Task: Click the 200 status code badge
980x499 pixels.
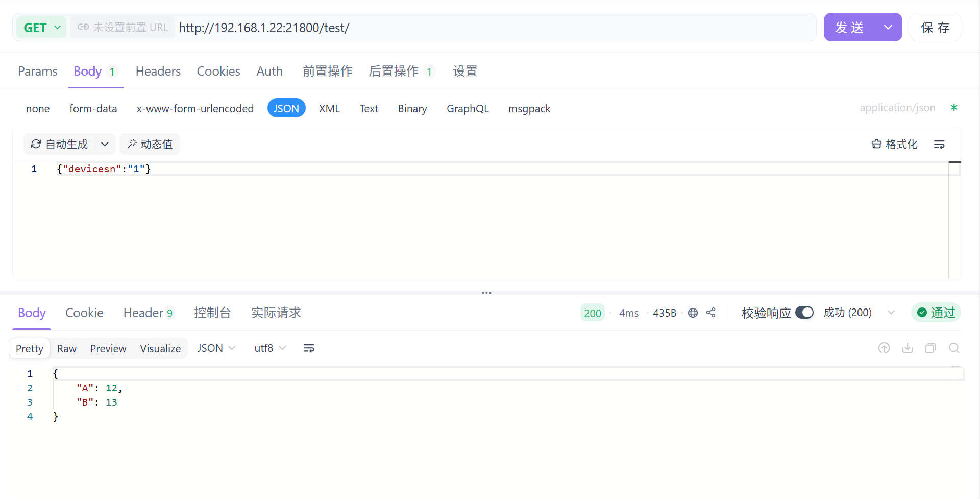Action: pos(592,313)
